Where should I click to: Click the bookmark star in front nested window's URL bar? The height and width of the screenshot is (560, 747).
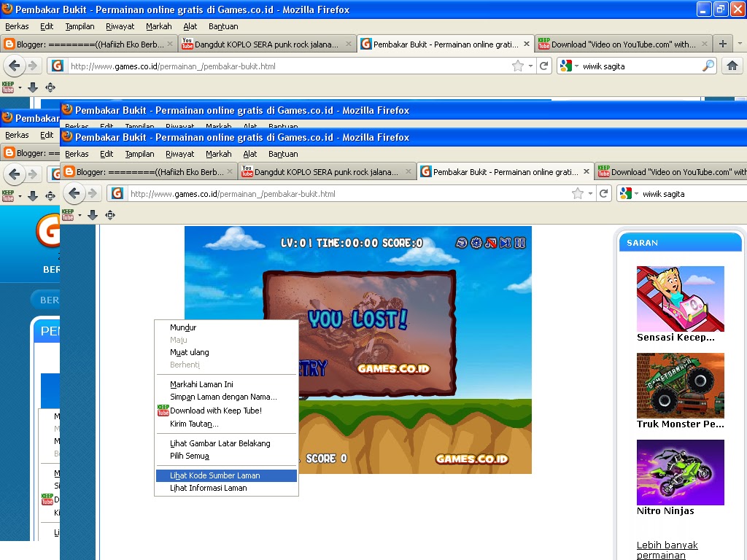pyautogui.click(x=578, y=193)
